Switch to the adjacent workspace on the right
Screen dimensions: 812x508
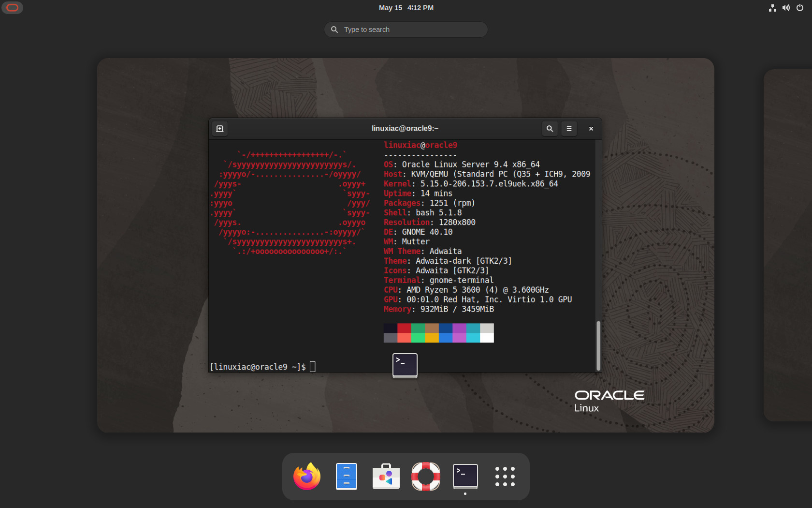click(x=788, y=245)
